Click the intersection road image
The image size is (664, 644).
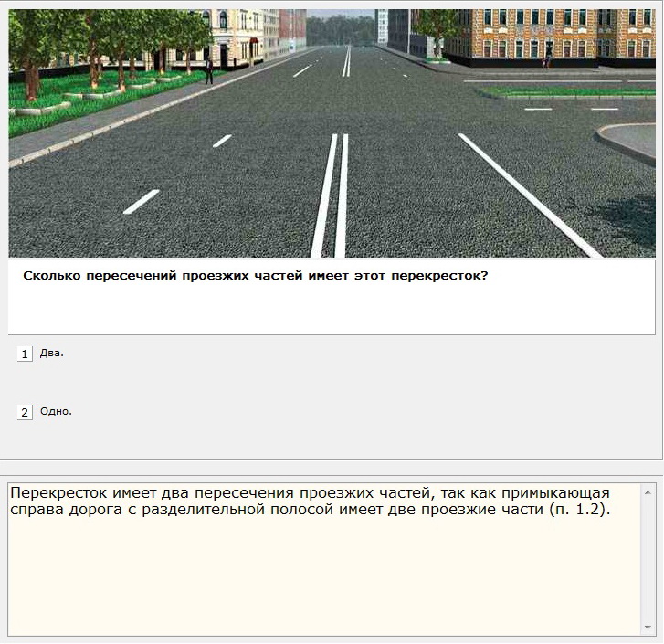click(332, 133)
